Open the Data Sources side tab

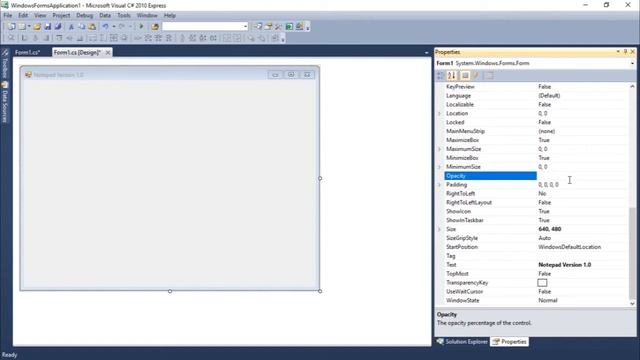[5, 102]
